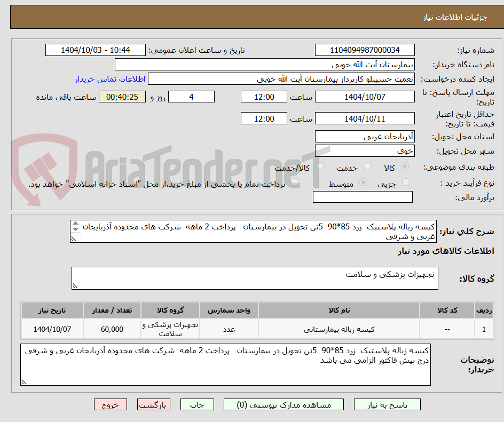Viewport: 504px width, 422px height.
Task: Open اطلاعات تماس خریدار link
Action: point(110,79)
